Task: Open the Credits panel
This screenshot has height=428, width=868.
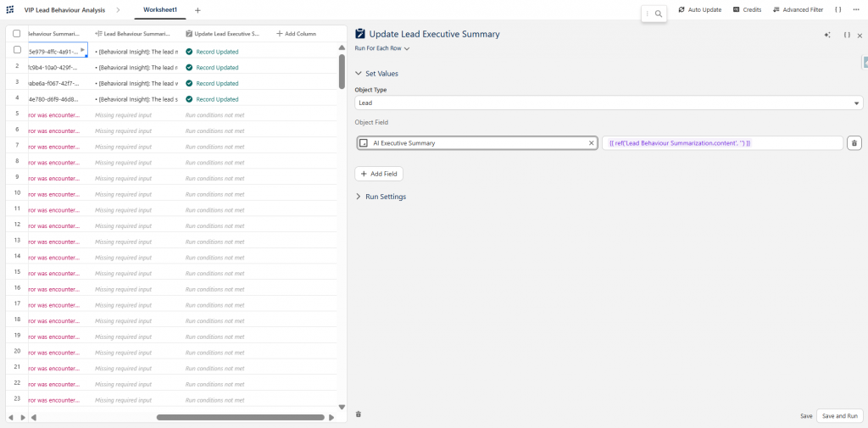Action: (x=747, y=10)
